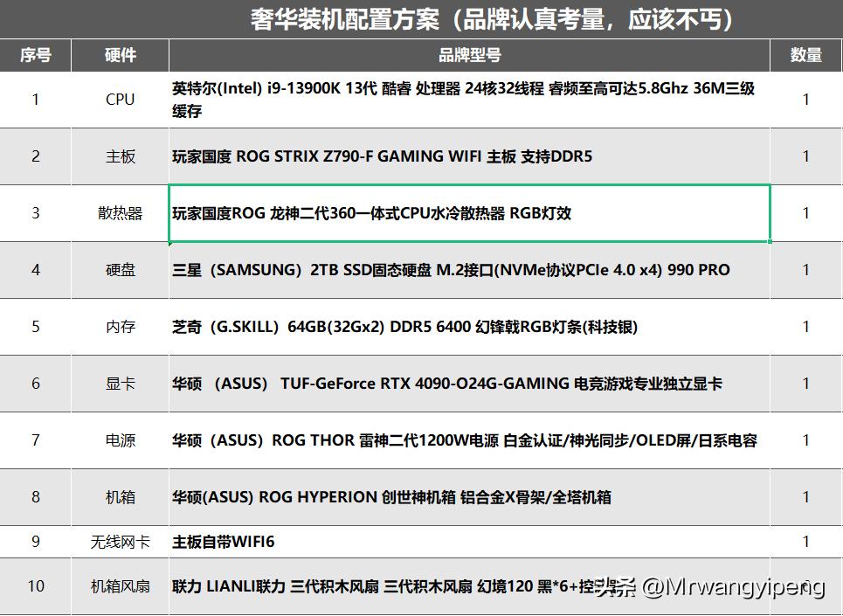Click serial number 5 cell
843x616 pixels.
(x=36, y=327)
